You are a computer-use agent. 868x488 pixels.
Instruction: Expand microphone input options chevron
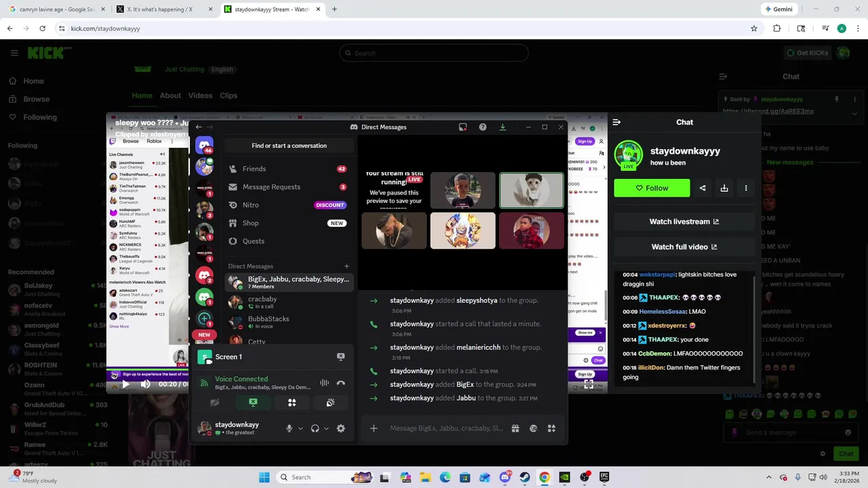[x=300, y=428]
